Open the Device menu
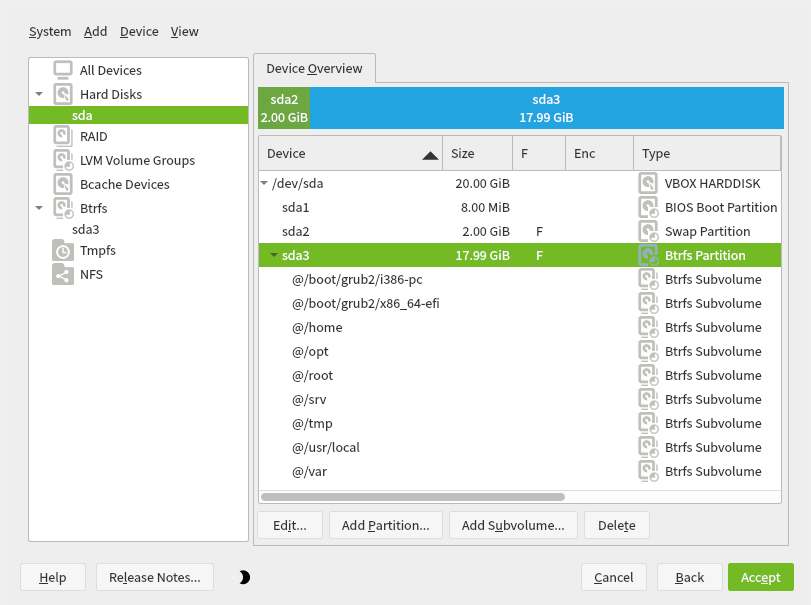 click(138, 31)
